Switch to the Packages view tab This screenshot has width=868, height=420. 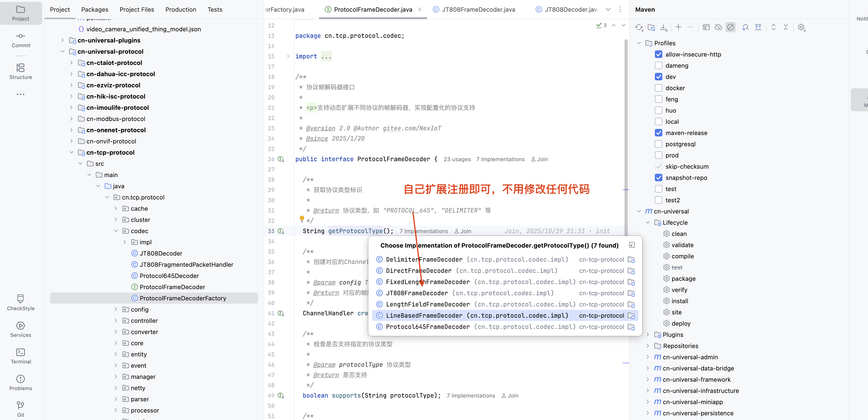[x=95, y=9]
